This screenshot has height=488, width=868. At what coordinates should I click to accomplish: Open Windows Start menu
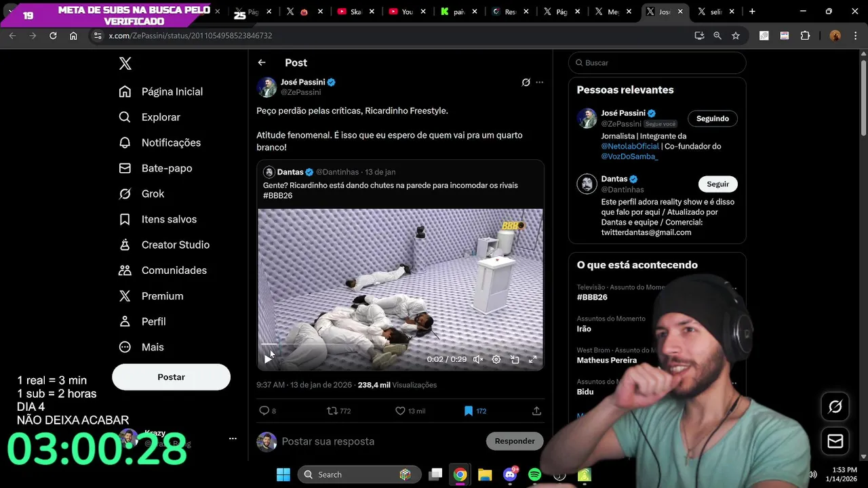click(283, 474)
